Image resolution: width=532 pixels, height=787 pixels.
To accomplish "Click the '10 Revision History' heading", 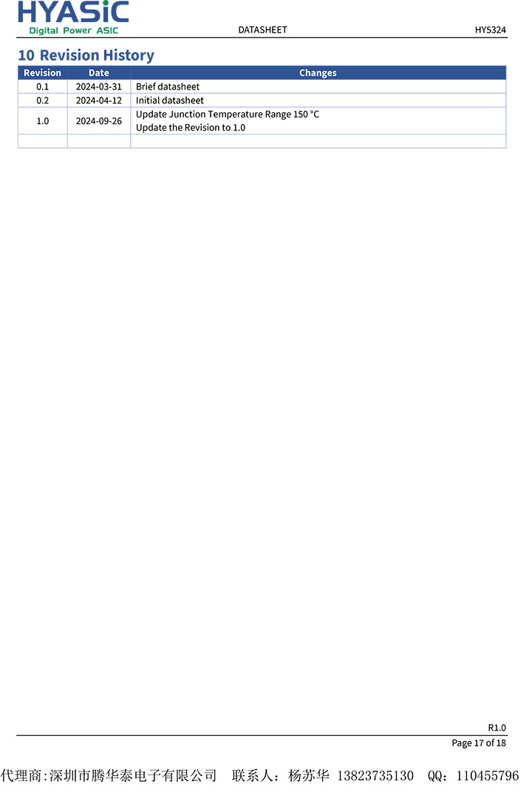I will pyautogui.click(x=86, y=55).
